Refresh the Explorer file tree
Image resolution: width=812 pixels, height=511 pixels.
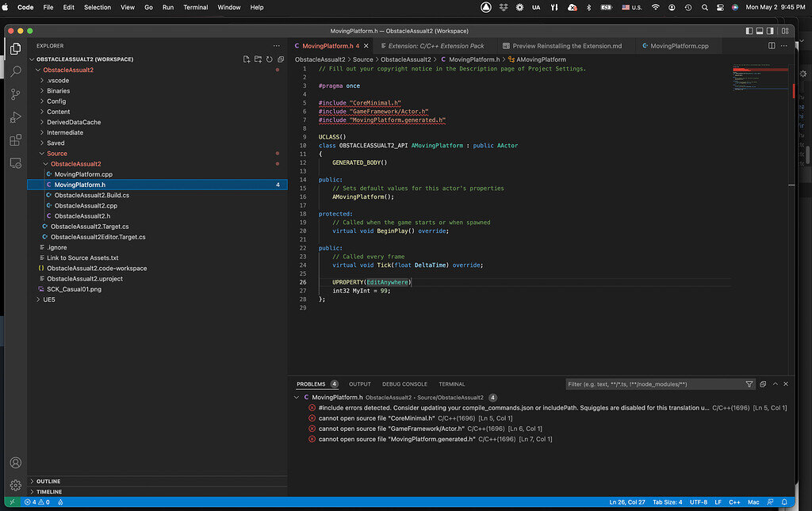(x=270, y=59)
